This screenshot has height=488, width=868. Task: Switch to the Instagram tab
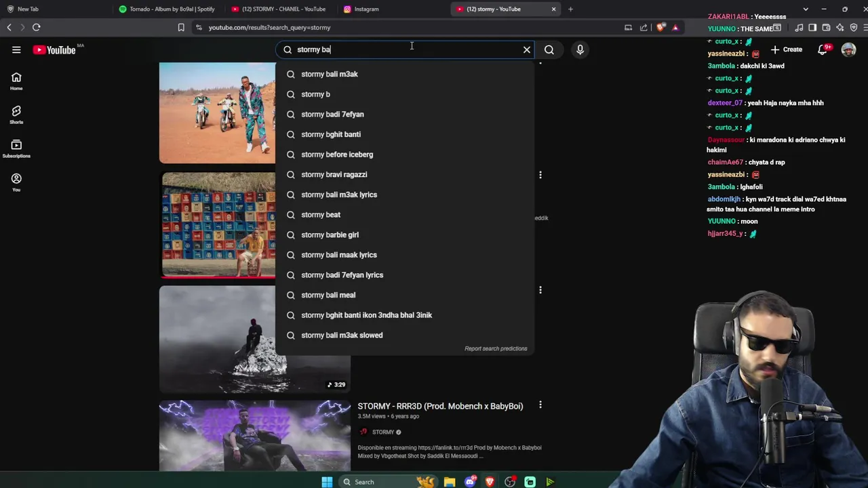(x=392, y=9)
